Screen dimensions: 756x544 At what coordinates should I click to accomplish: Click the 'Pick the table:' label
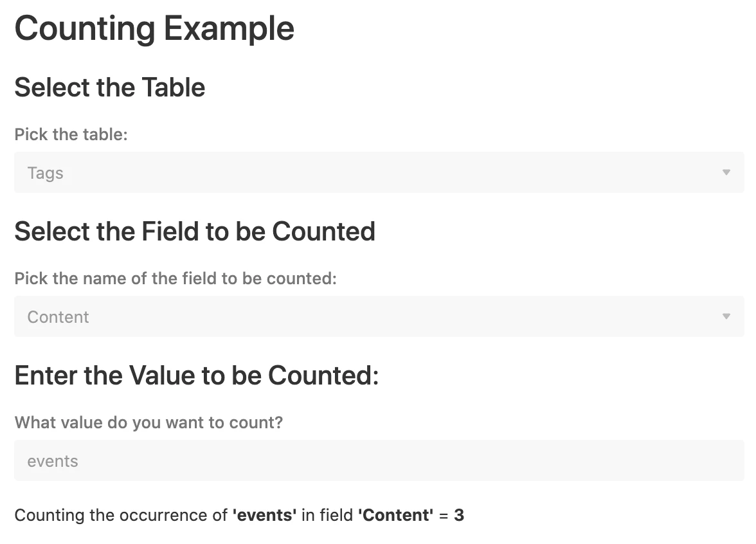(x=71, y=134)
